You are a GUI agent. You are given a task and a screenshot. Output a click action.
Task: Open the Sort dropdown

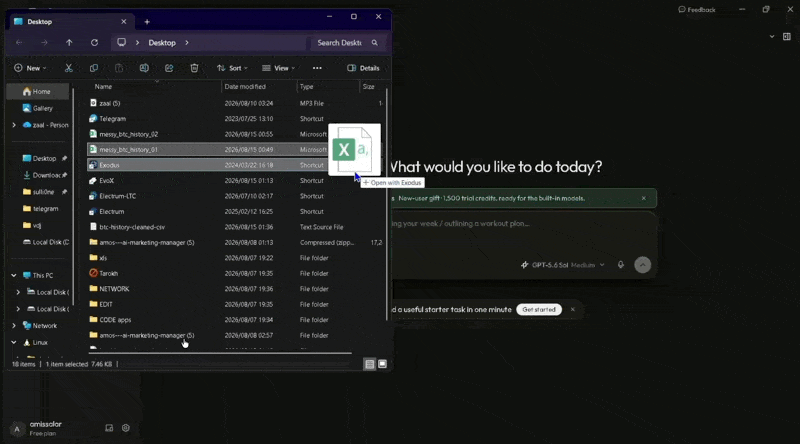pos(232,68)
